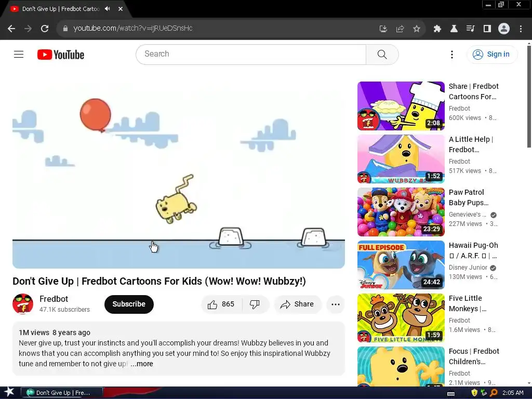
Task: Go to YouTube home via logo
Action: tap(61, 55)
